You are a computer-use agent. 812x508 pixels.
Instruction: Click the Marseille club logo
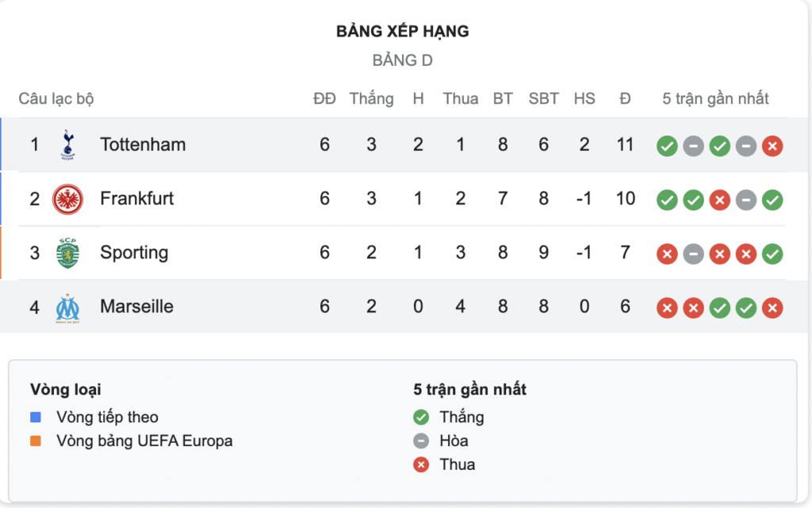(68, 308)
